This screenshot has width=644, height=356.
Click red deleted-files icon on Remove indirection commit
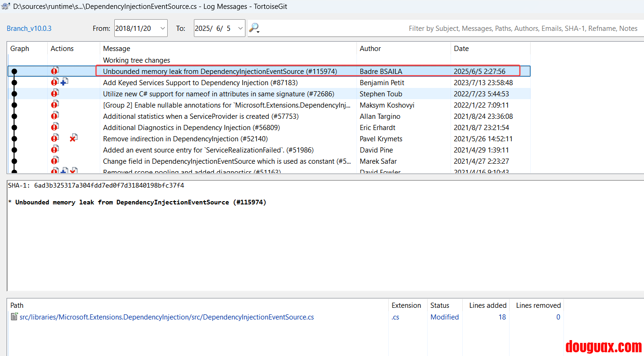pos(73,138)
